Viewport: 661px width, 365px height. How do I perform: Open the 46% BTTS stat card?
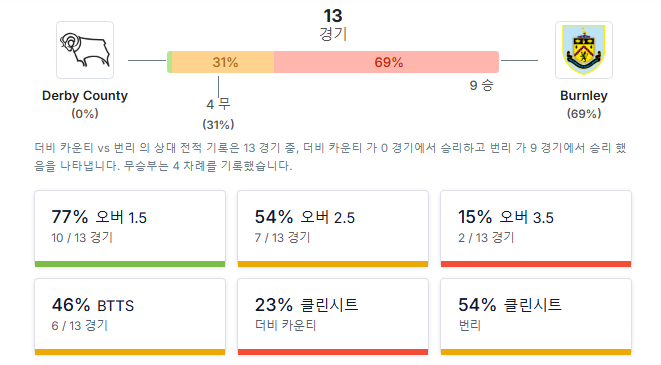click(130, 317)
